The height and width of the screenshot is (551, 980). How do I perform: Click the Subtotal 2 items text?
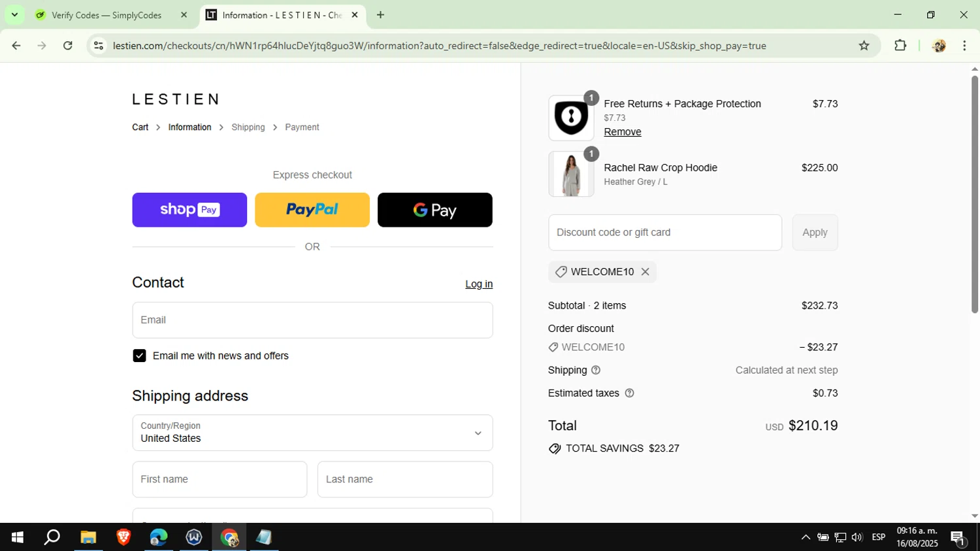pyautogui.click(x=587, y=306)
